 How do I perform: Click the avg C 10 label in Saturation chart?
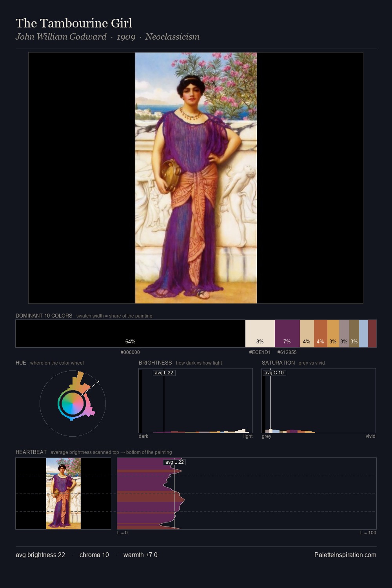tap(274, 373)
